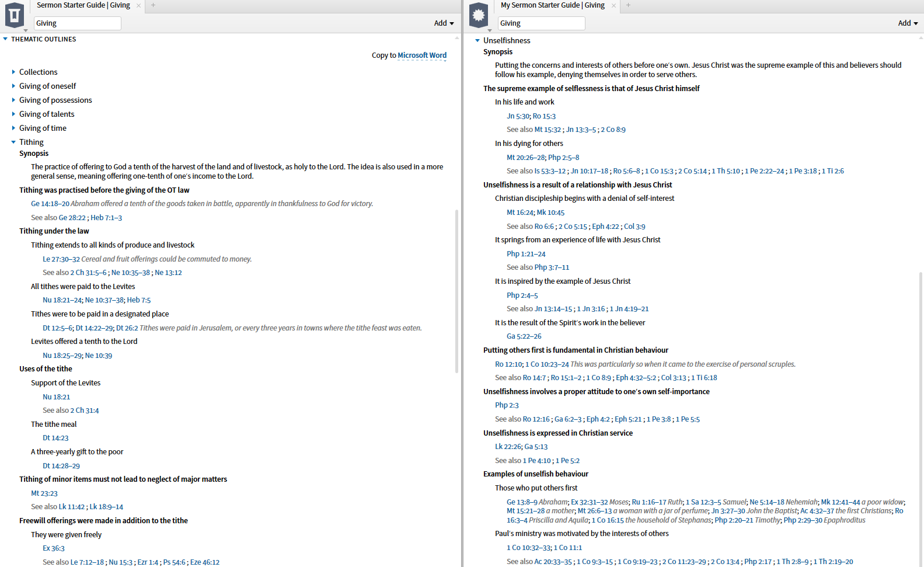The height and width of the screenshot is (567, 924).
Task: Open the Mt 20:26–28 reference
Action: 525,158
